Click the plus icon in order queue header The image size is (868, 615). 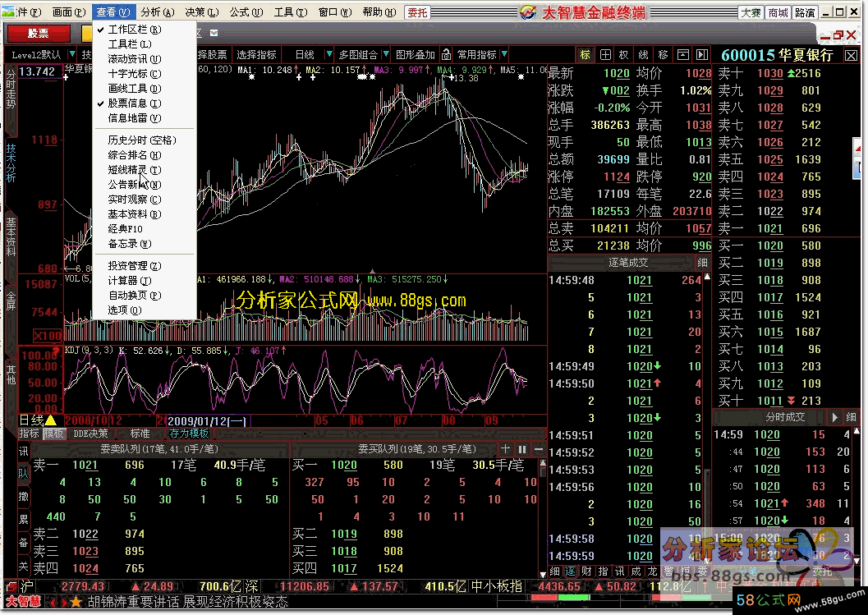click(x=506, y=449)
